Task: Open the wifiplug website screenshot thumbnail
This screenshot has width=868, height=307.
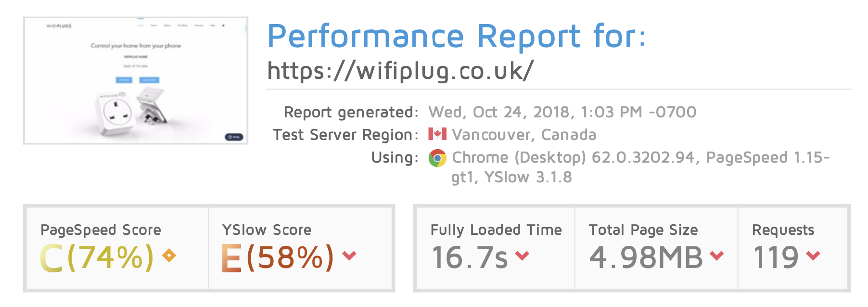Action: tap(136, 80)
